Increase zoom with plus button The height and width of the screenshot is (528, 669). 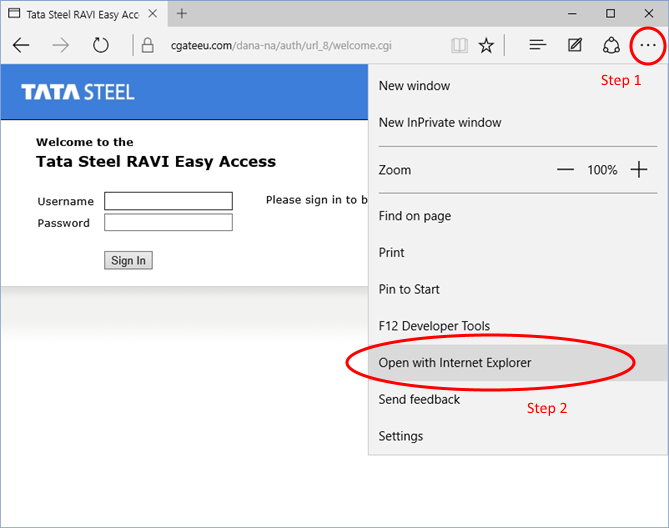point(639,170)
